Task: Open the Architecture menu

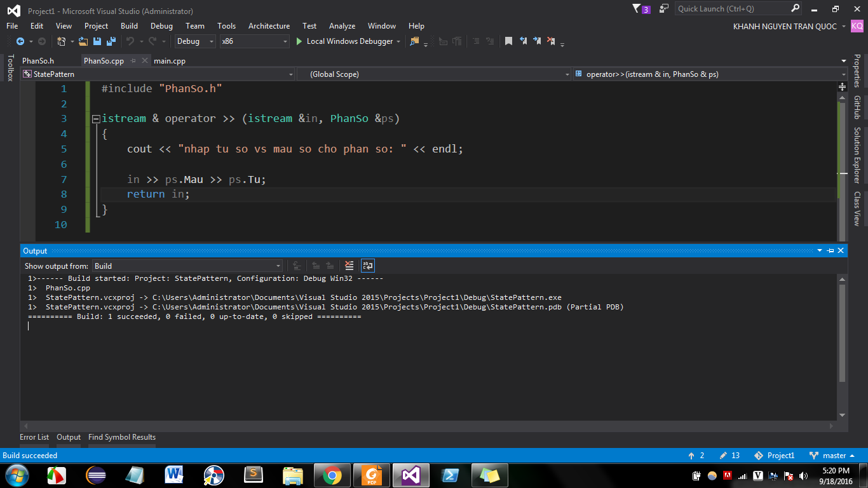Action: [x=269, y=26]
